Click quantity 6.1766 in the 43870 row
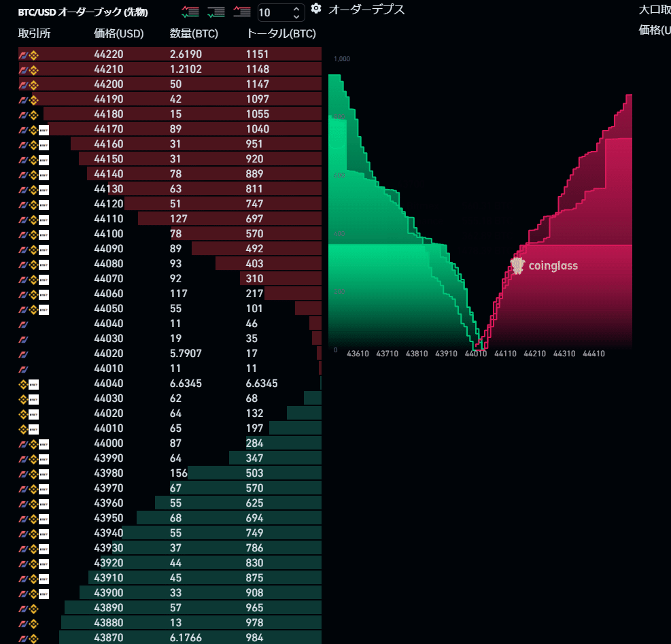The height and width of the screenshot is (644, 671). tap(186, 638)
